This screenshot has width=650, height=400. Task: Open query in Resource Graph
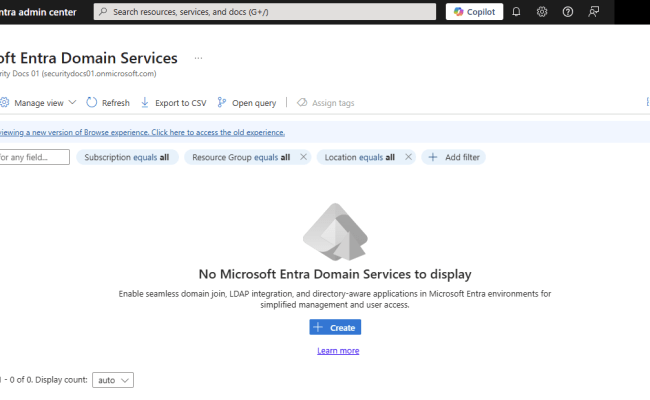[x=247, y=103]
